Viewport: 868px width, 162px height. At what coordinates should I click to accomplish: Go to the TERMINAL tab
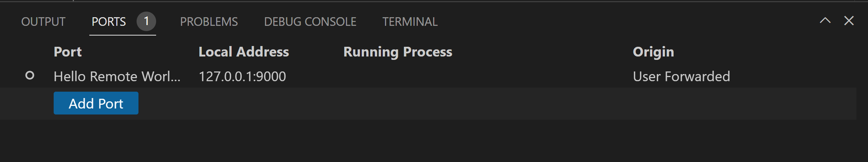410,22
